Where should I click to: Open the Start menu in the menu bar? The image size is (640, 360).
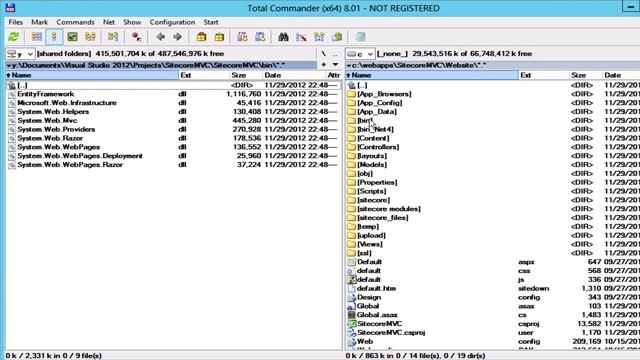(x=211, y=22)
